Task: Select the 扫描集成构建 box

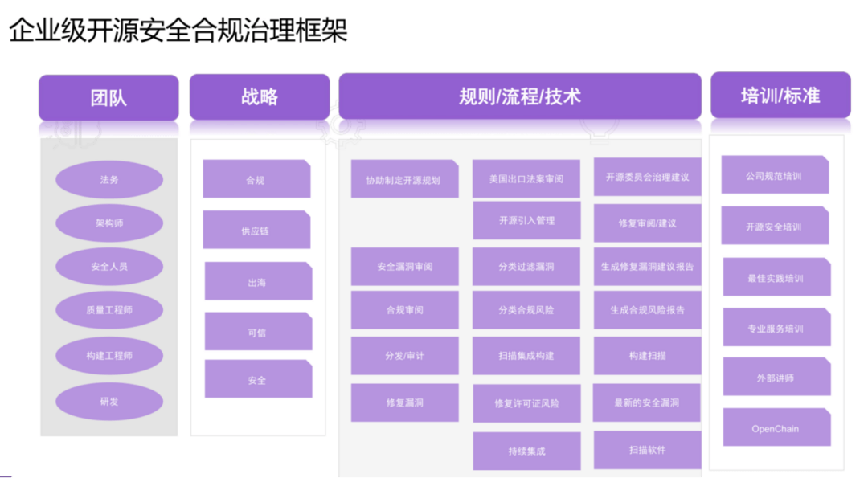Action: [x=526, y=356]
